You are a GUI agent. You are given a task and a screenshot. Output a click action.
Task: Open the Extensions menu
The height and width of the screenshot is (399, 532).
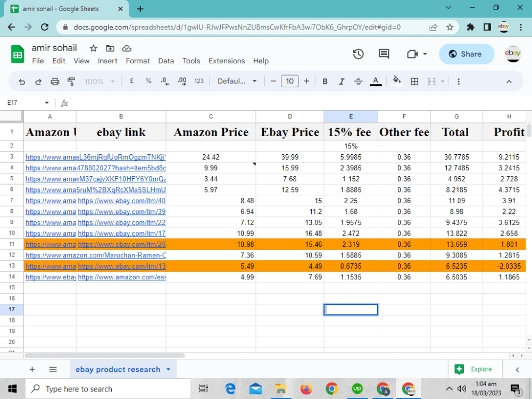tap(227, 61)
